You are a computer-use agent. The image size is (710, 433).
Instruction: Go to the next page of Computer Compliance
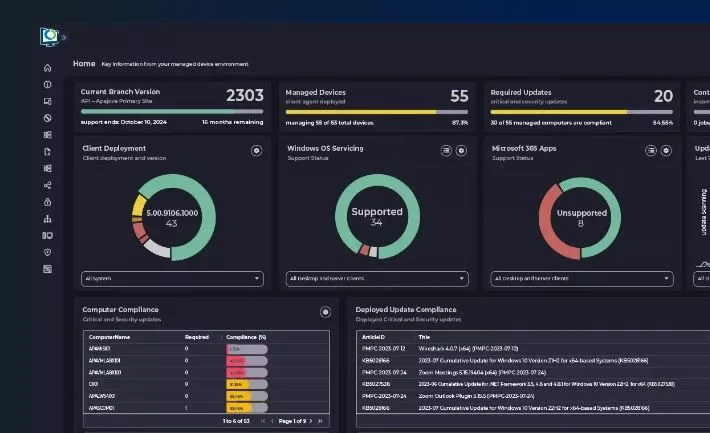(311, 421)
